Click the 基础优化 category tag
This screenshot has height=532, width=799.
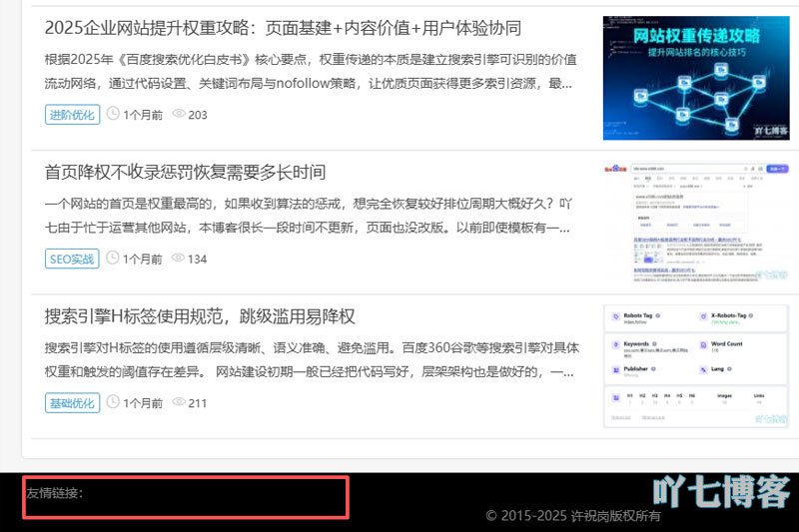72,402
